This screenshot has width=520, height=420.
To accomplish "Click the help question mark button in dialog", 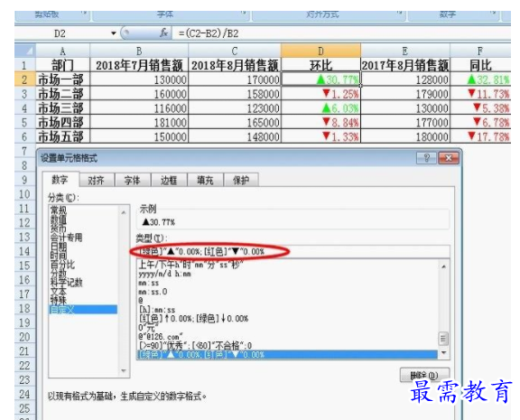I will coord(426,158).
